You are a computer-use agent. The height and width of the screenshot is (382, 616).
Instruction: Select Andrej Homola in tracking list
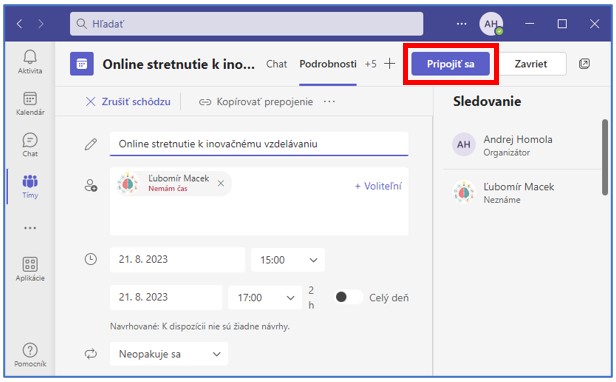tap(522, 145)
